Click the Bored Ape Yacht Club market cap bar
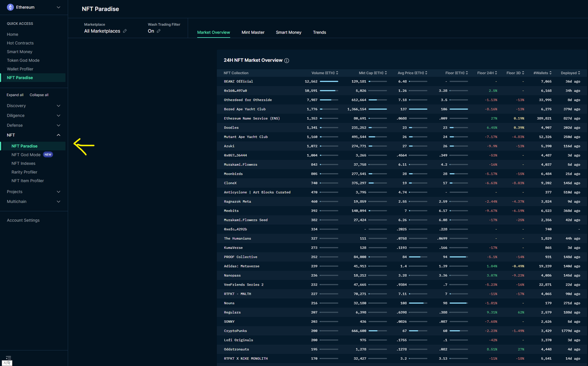This screenshot has width=588, height=366. point(378,109)
